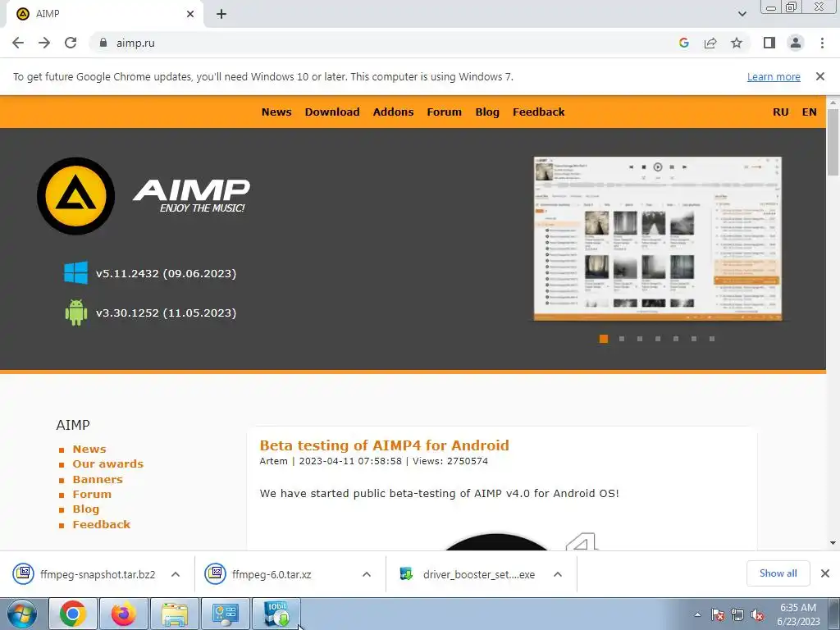840x630 pixels.
Task: Open the taskbar clock showing 6:35 AM
Action: 798,614
